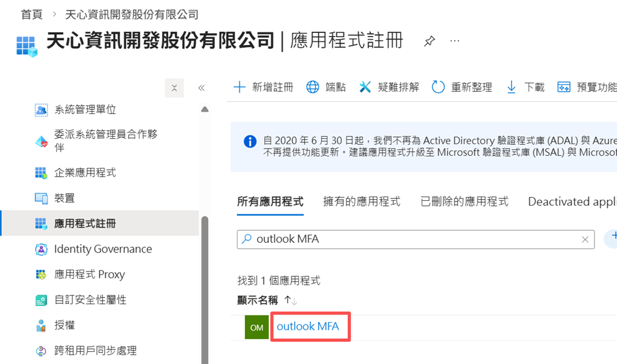Click 新增註冊 to add a registration

pyautogui.click(x=264, y=87)
